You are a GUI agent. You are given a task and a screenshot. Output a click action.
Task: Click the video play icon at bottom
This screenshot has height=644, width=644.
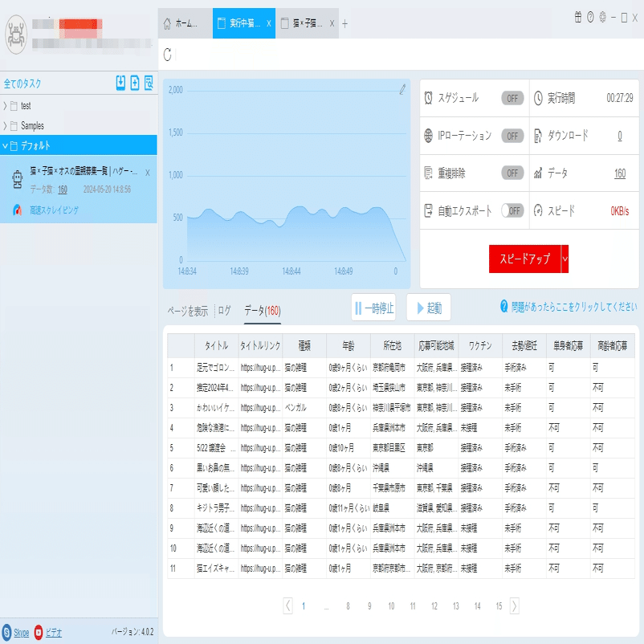coord(39,632)
